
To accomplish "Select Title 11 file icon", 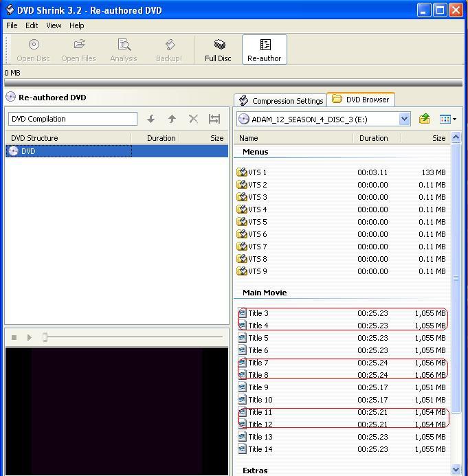I will coord(242,412).
